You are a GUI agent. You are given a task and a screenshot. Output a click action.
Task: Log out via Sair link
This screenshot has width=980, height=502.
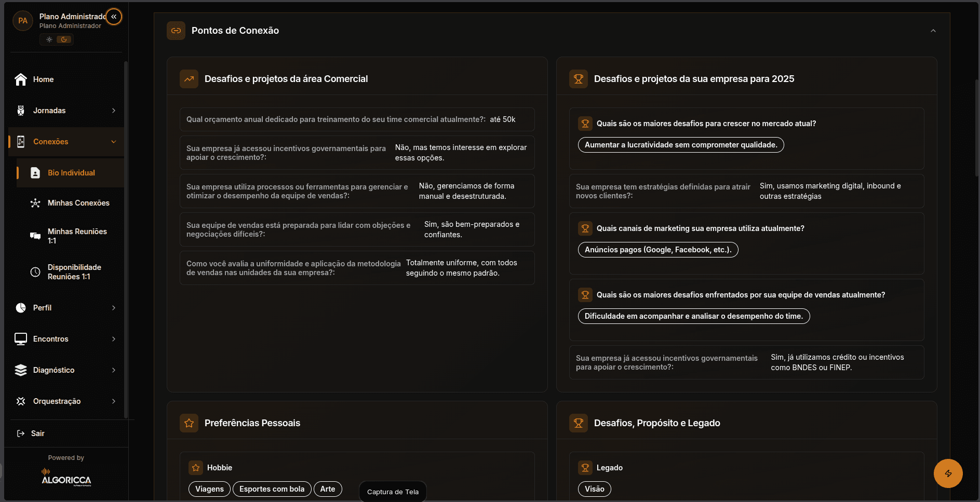tap(37, 433)
